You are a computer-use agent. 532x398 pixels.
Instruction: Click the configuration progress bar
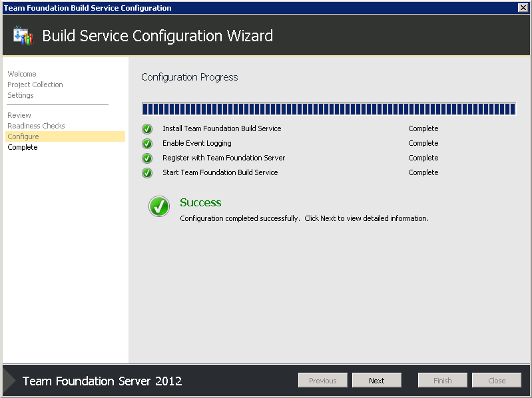(x=329, y=109)
